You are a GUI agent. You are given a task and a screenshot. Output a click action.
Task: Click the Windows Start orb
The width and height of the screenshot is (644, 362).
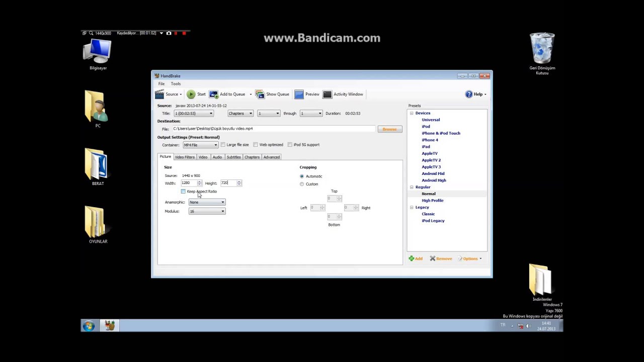coord(89,326)
